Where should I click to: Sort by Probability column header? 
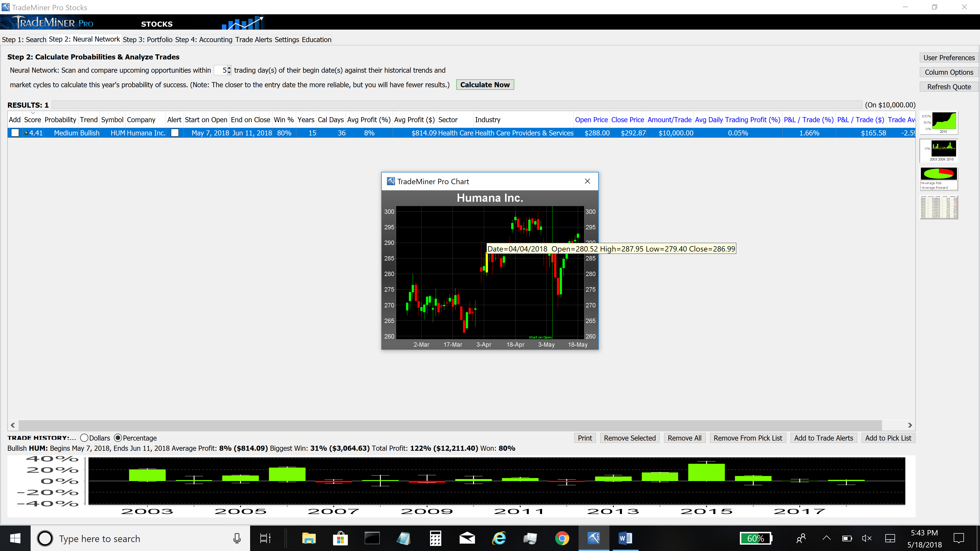pos(60,120)
